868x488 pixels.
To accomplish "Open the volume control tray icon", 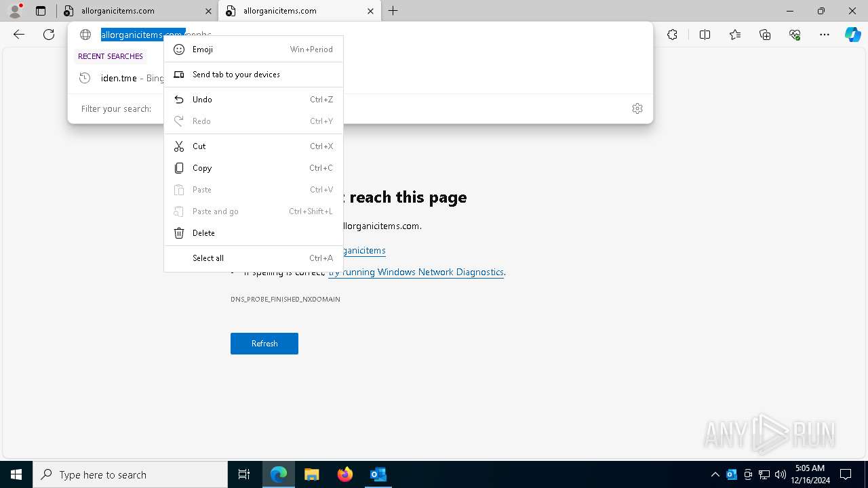I will pos(781,474).
